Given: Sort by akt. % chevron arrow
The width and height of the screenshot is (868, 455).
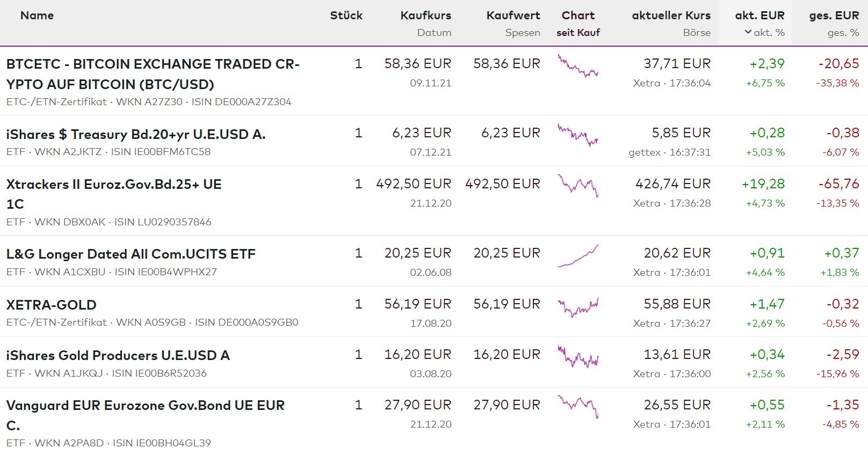Looking at the screenshot, I should coord(748,32).
